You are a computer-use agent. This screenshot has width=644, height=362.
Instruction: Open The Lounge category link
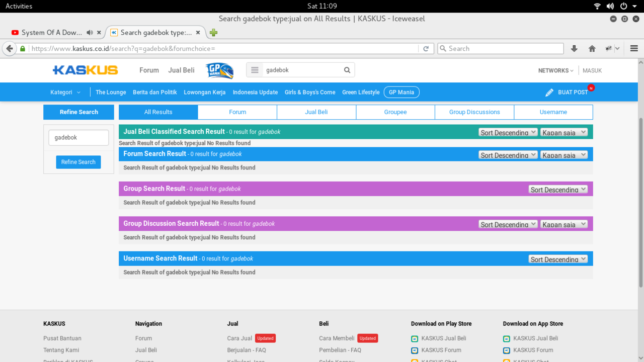click(111, 93)
